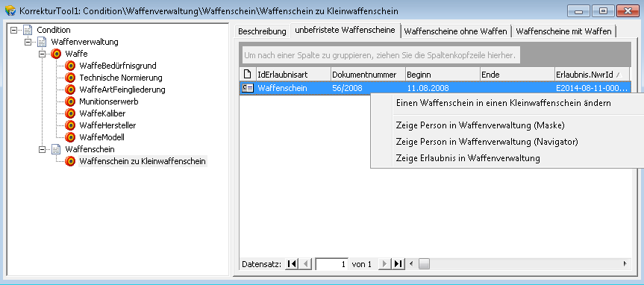Open the Beschreibung tab
Image resolution: width=644 pixels, height=285 pixels.
tap(262, 31)
